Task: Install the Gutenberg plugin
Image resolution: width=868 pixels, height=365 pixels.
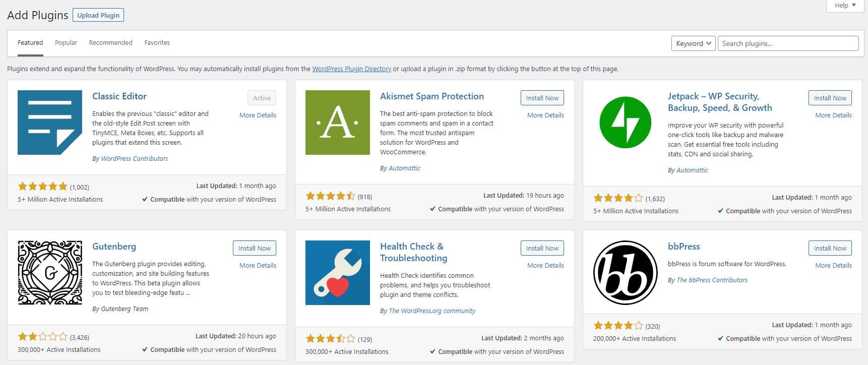Action: coord(255,248)
